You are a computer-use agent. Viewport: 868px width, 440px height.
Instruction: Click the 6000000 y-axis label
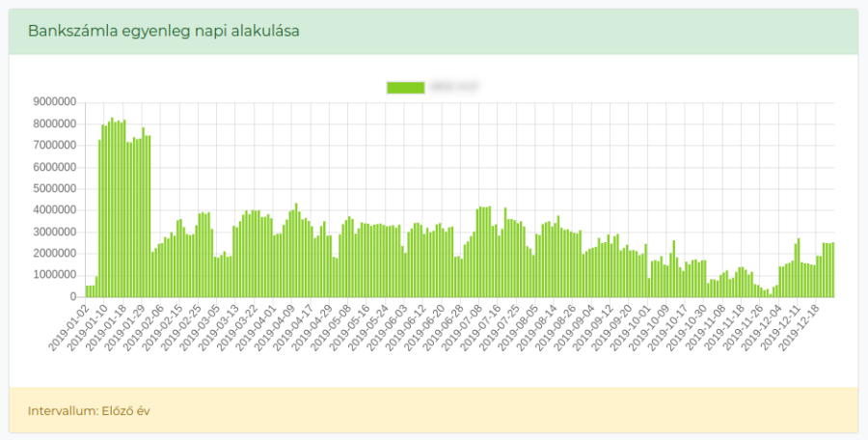[x=54, y=167]
